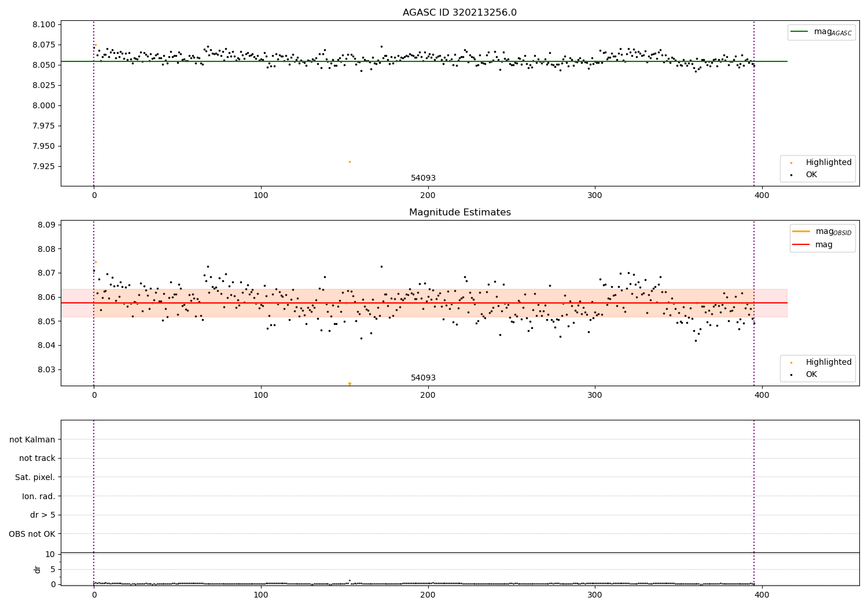Select Highlighted marker in middle plot legend

tap(791, 362)
